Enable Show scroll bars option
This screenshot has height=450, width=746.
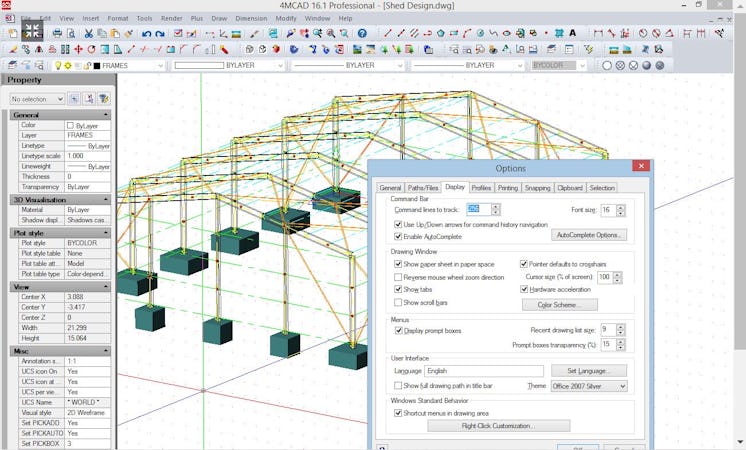click(398, 302)
